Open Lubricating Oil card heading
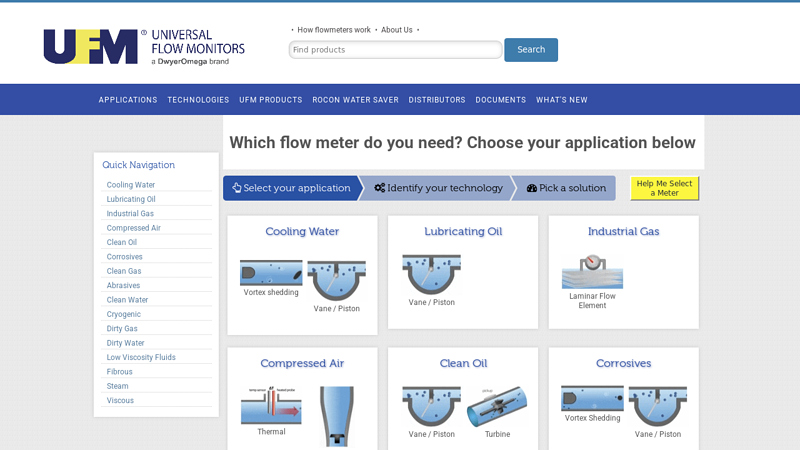This screenshot has height=450, width=800. pyautogui.click(x=463, y=232)
